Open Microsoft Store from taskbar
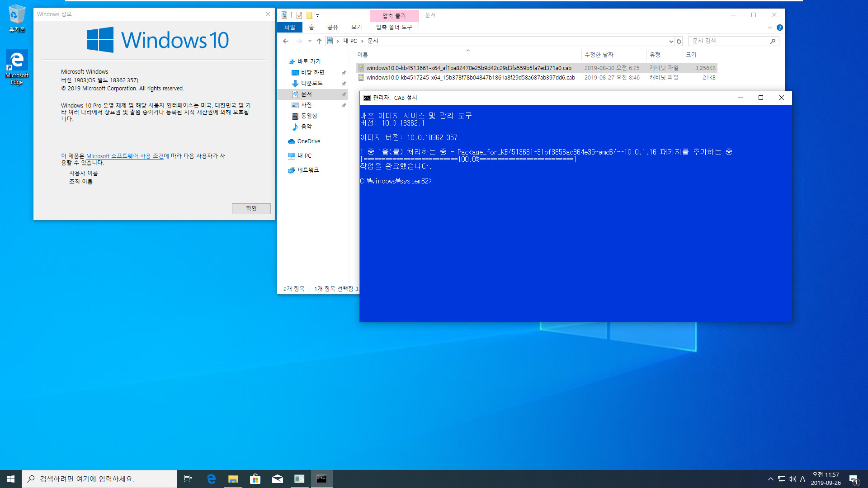The width and height of the screenshot is (868, 488). pos(255,479)
